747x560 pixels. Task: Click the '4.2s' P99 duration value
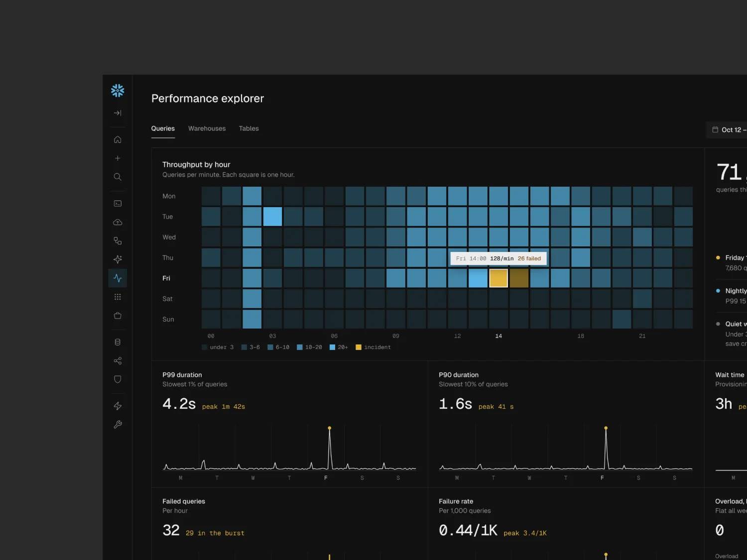pyautogui.click(x=179, y=404)
